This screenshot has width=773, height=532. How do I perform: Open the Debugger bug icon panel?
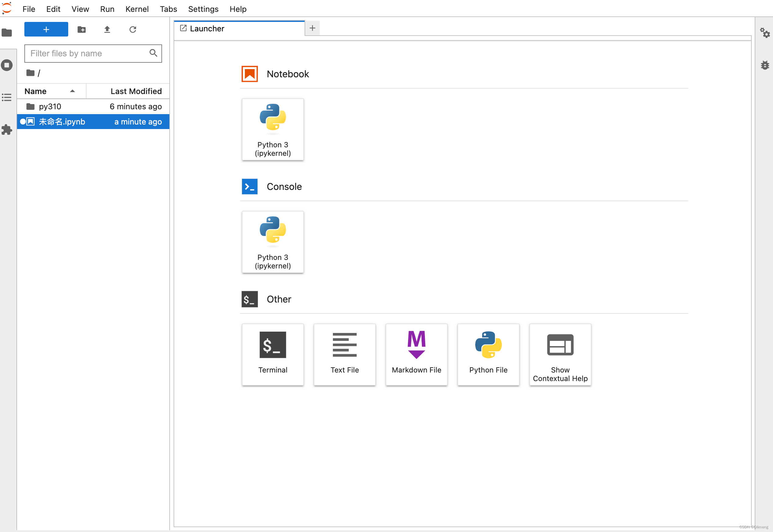point(765,65)
